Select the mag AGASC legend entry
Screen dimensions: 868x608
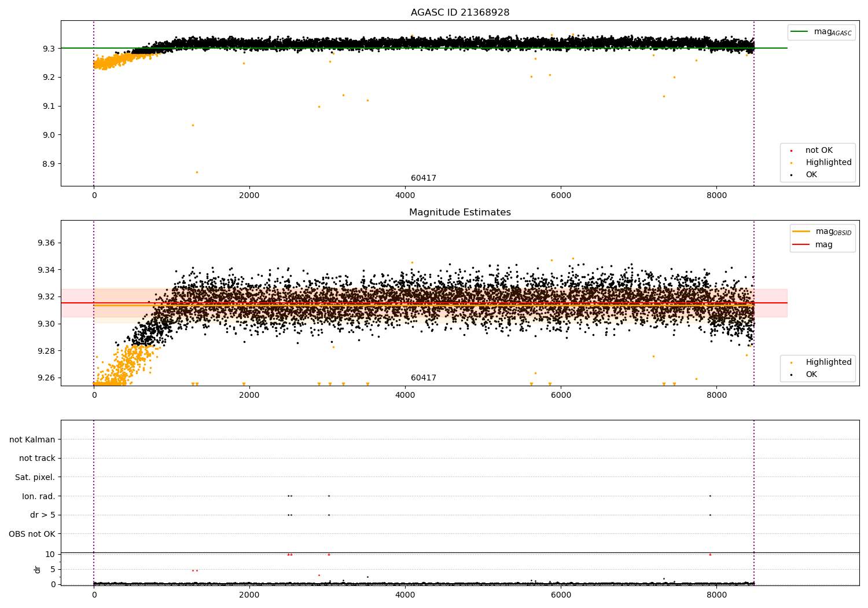(822, 32)
